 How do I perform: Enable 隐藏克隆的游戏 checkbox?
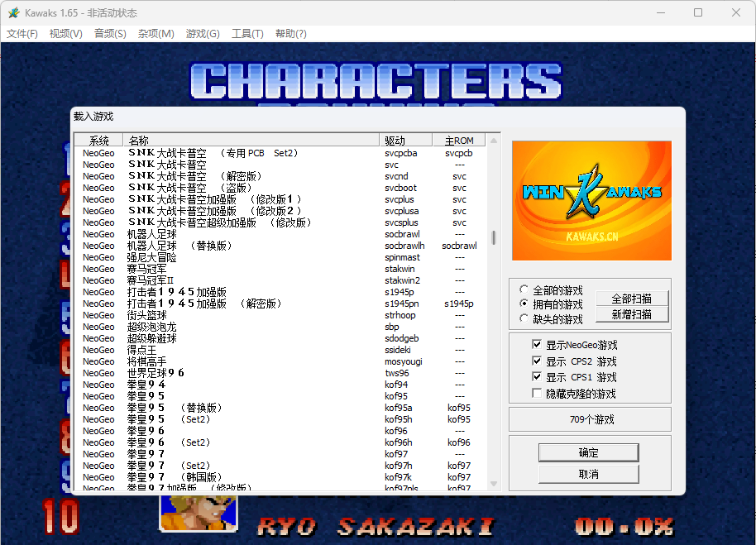[537, 393]
